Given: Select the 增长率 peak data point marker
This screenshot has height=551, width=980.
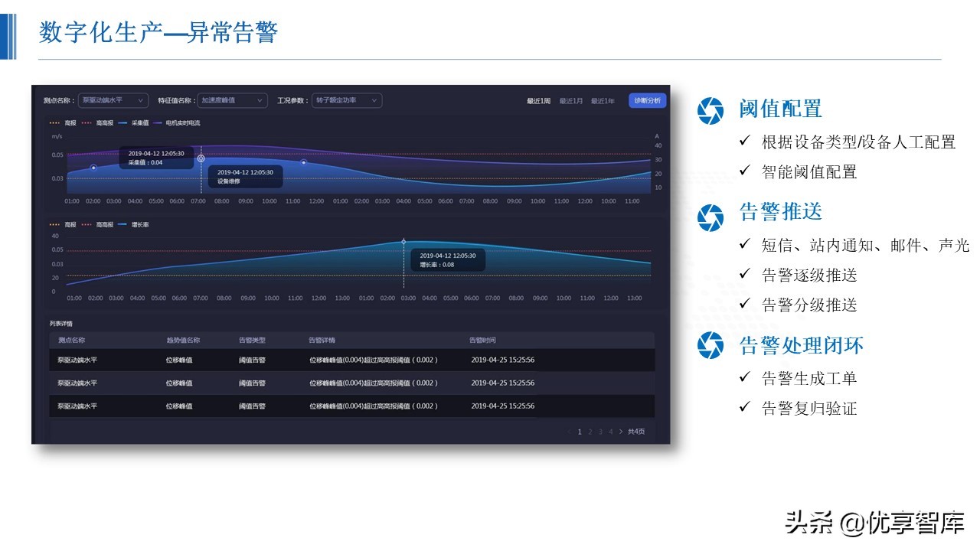Looking at the screenshot, I should (403, 241).
